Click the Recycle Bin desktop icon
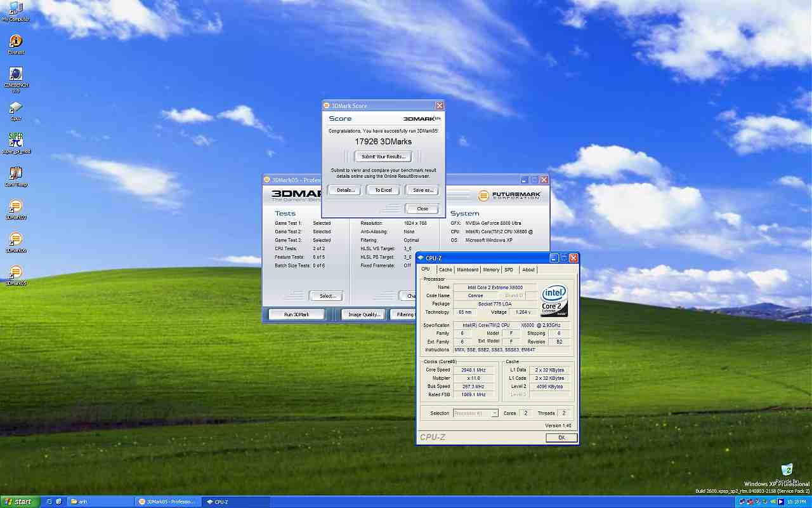Screen dimensions: 812x508 coord(787,472)
